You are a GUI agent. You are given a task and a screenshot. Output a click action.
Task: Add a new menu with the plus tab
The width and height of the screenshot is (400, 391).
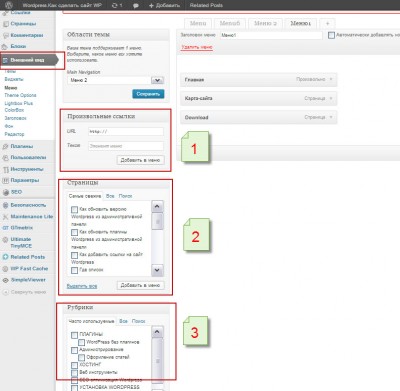(x=327, y=23)
